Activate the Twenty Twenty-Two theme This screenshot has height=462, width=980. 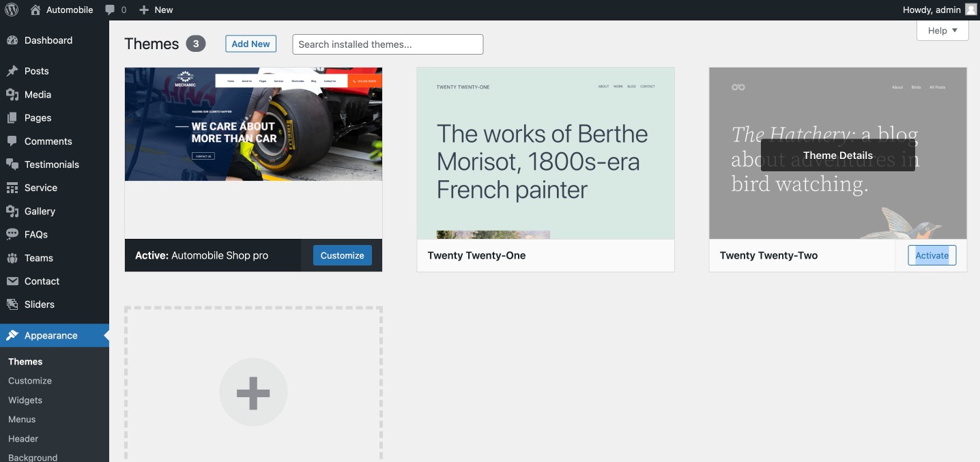[x=932, y=255]
